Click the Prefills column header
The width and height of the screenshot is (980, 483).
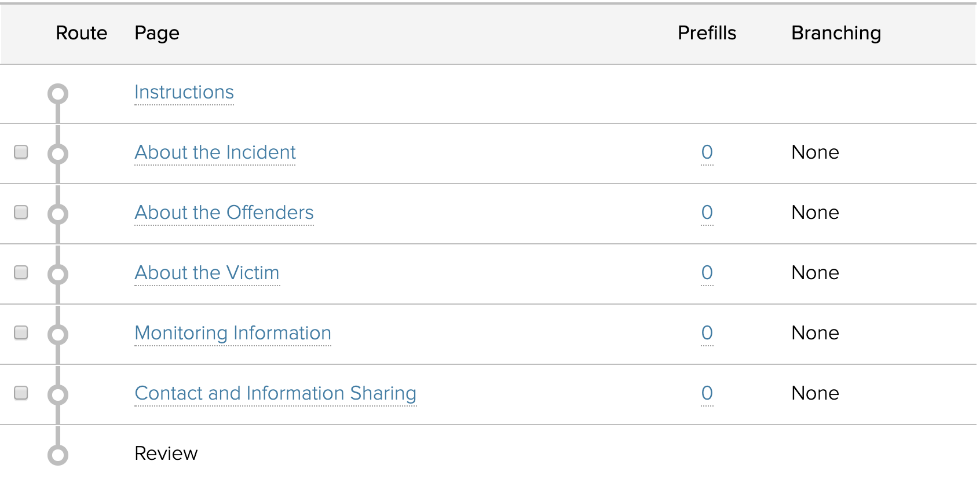[707, 33]
